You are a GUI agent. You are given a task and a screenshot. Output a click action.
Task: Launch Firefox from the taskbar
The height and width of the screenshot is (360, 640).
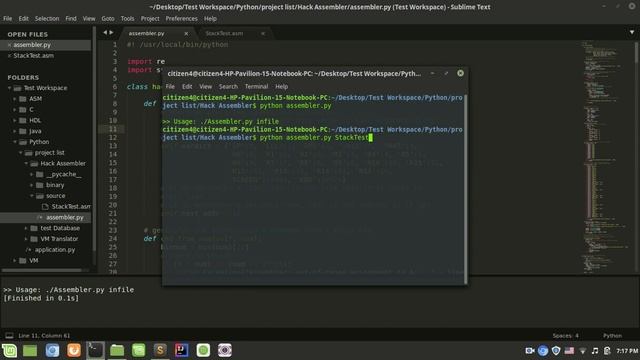pos(74,350)
